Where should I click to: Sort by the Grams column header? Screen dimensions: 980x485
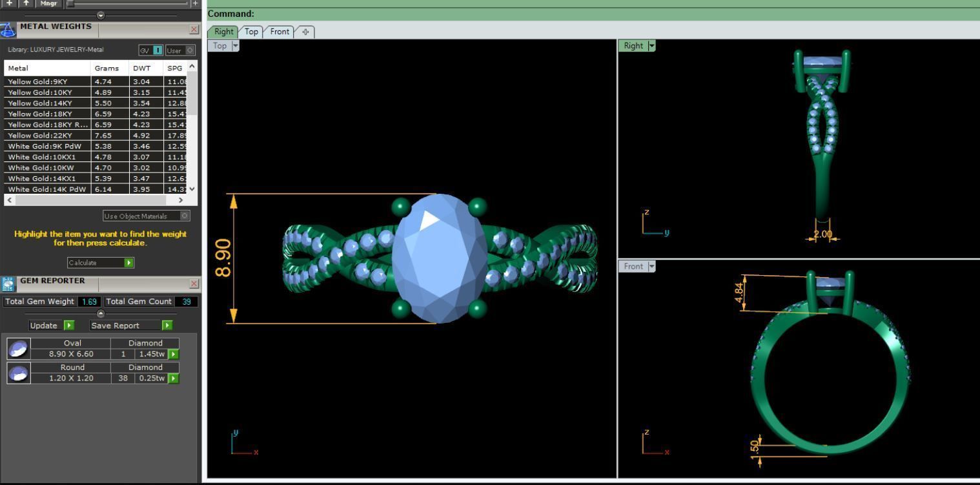coord(110,68)
